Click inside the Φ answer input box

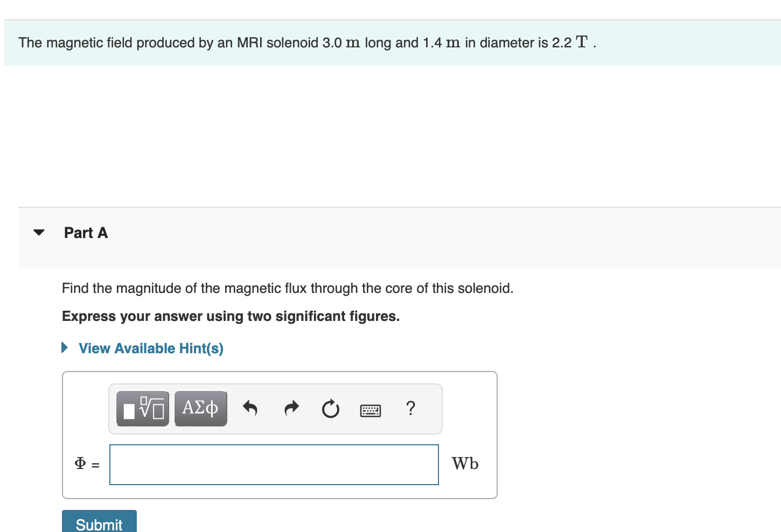tap(274, 464)
